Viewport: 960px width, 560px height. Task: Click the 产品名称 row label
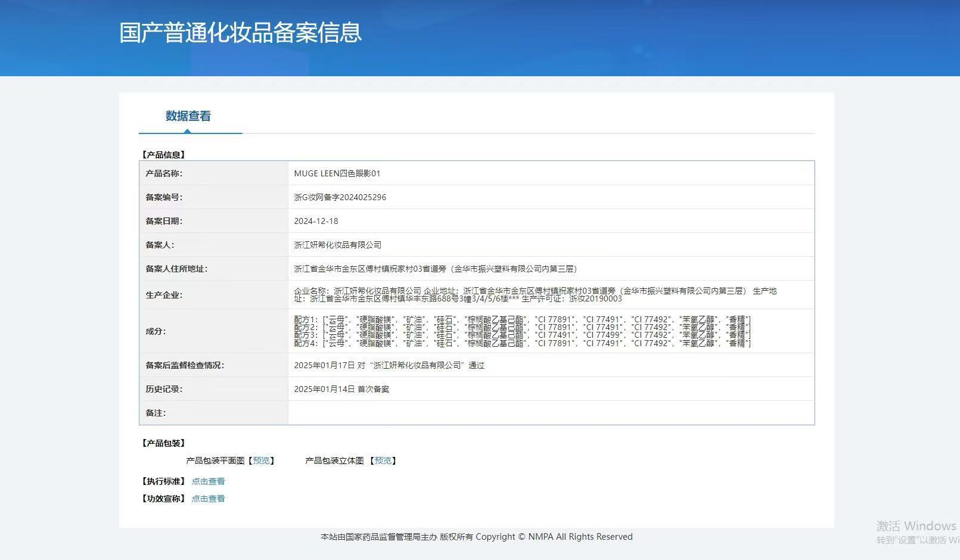164,173
